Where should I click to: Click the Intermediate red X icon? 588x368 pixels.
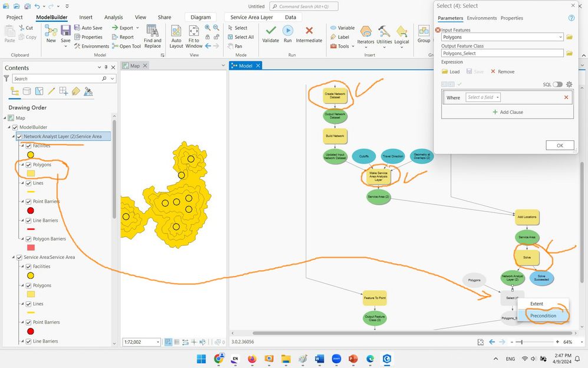pyautogui.click(x=309, y=31)
